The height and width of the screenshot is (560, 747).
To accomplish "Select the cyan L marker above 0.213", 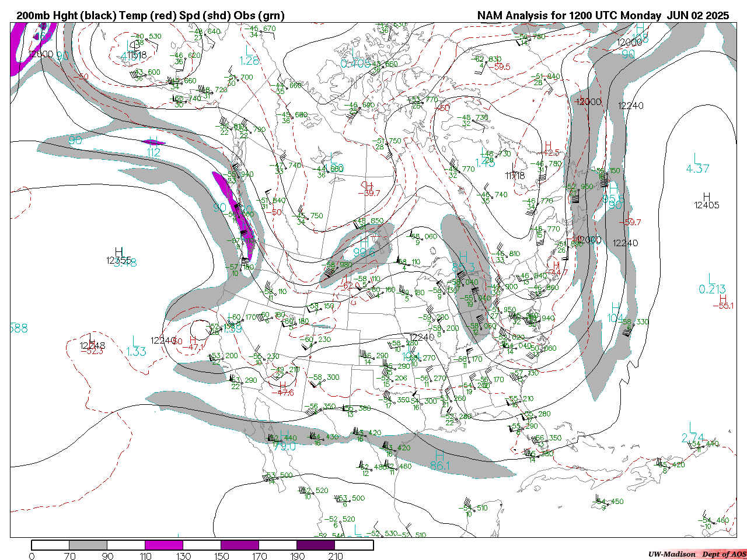I will point(711,278).
